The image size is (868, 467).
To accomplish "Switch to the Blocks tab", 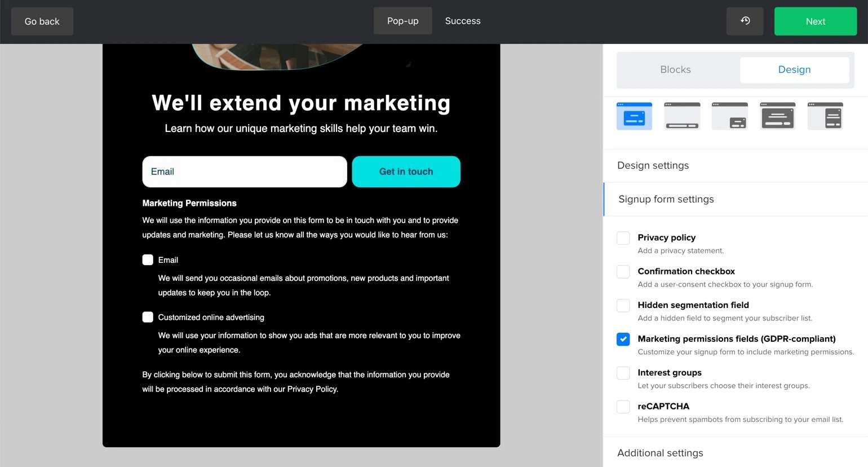I will pos(675,70).
